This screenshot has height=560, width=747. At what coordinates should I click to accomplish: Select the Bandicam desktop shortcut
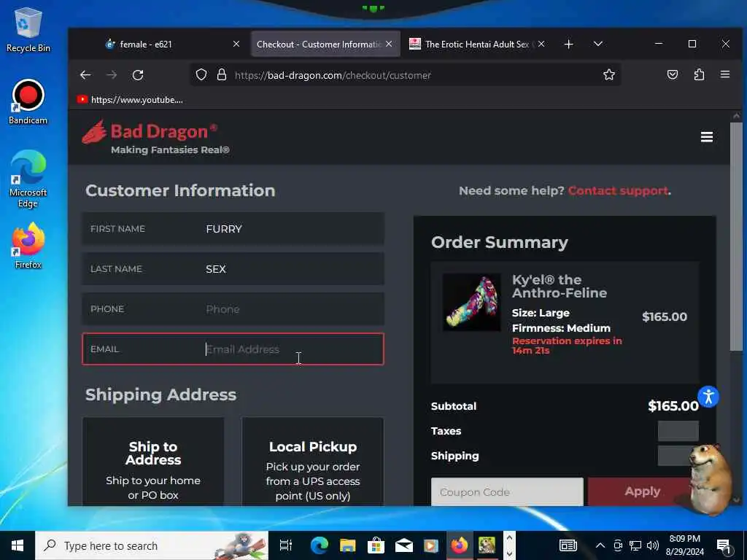pos(28,102)
